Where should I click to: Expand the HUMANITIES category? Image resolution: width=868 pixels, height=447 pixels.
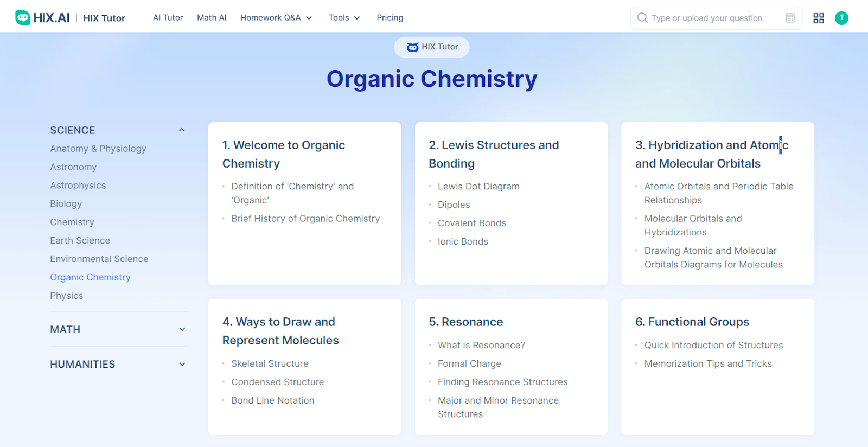tap(182, 364)
